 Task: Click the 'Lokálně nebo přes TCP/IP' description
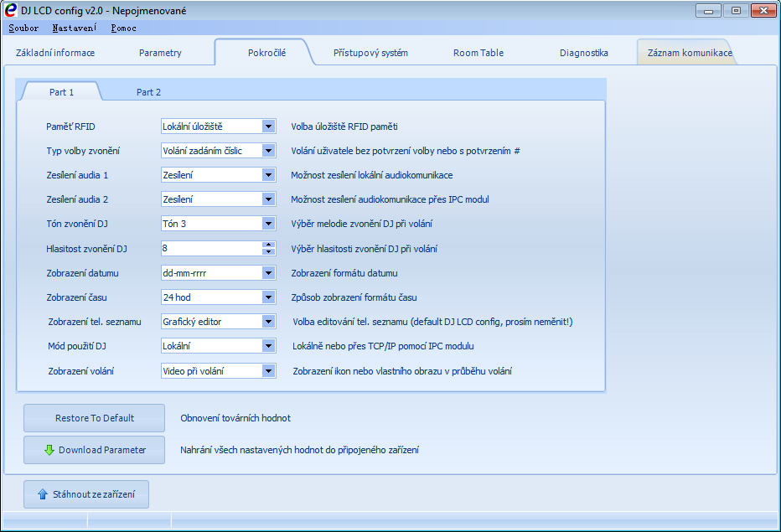tap(383, 346)
